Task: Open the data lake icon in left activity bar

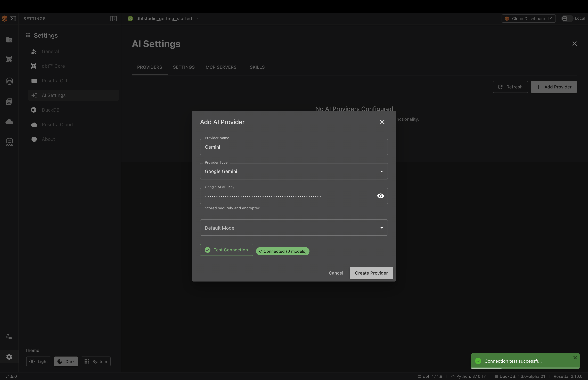Action: [9, 142]
